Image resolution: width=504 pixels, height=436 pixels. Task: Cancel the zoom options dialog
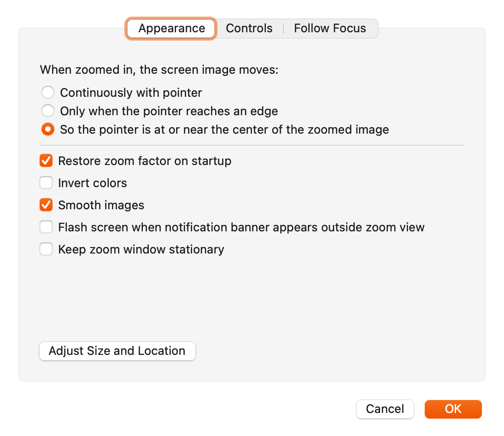[385, 409]
